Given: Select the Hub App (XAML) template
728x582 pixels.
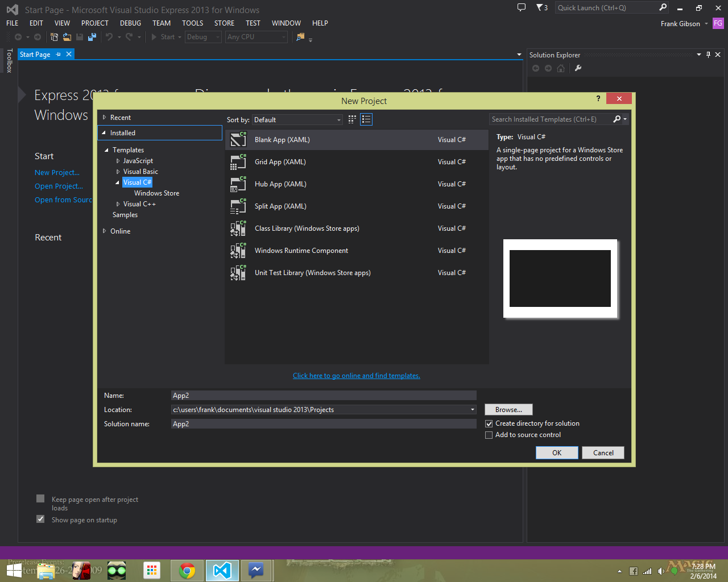Looking at the screenshot, I should (357, 184).
